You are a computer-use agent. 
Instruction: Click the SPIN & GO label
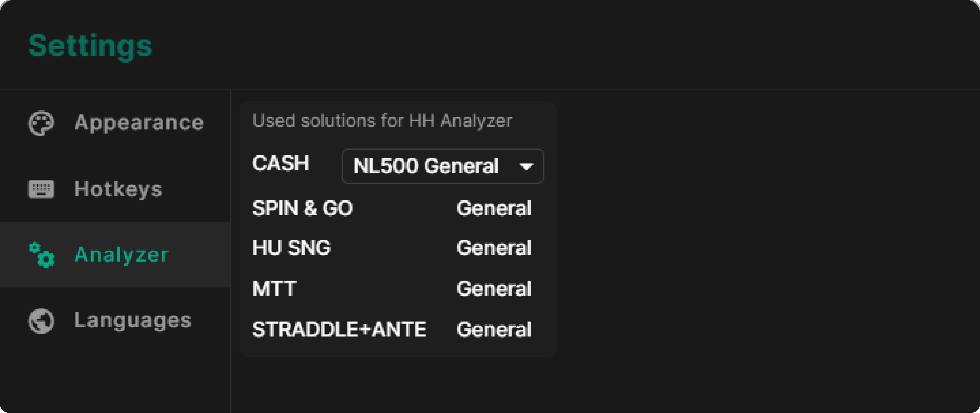(x=302, y=208)
